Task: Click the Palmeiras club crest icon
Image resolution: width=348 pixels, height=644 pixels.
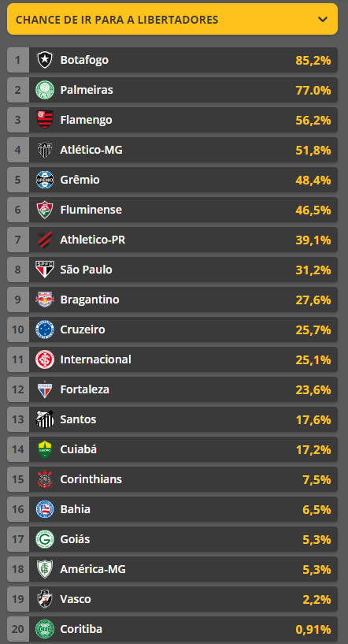Action: [45, 90]
